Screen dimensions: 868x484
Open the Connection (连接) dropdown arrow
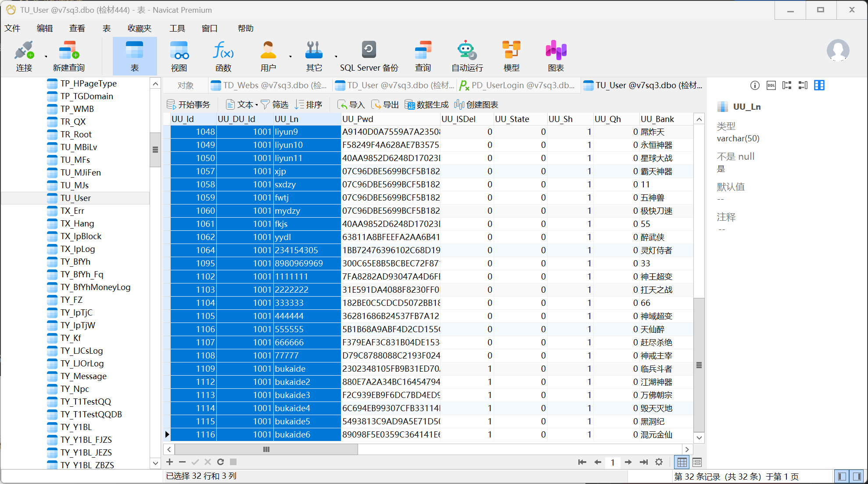46,57
